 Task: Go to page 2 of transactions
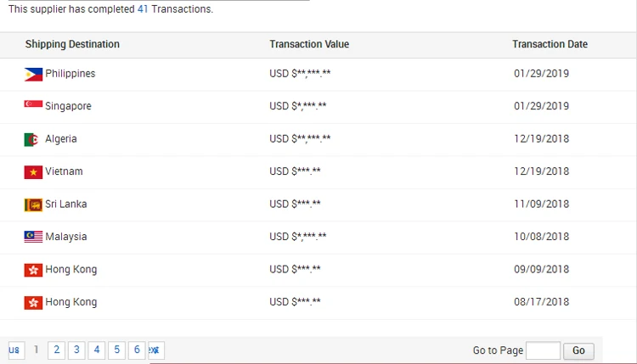pos(56,350)
